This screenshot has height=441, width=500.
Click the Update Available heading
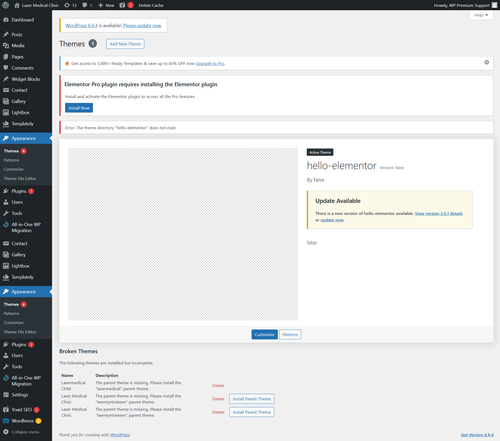point(338,201)
